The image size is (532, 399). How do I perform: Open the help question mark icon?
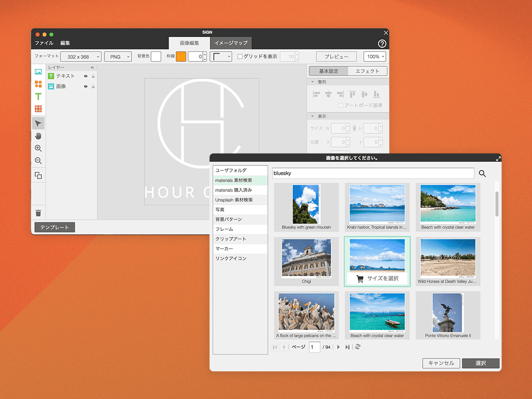pyautogui.click(x=382, y=44)
